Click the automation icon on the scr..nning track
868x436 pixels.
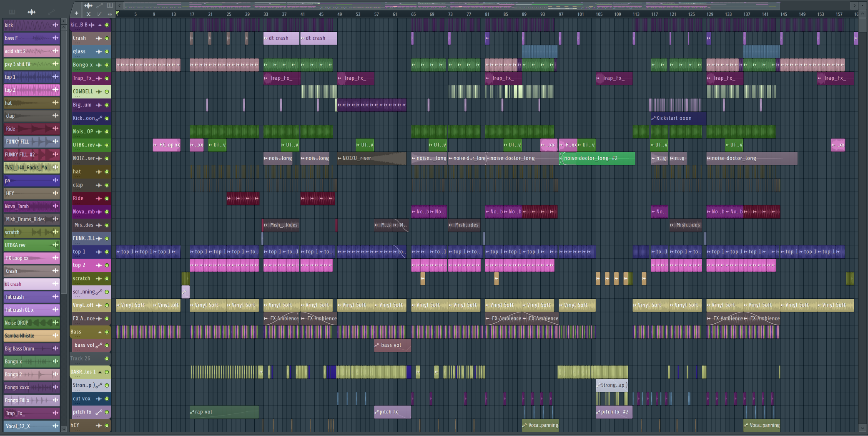99,292
